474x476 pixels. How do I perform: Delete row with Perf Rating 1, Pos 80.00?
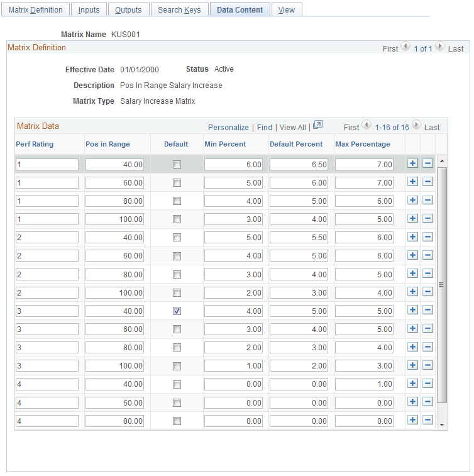coord(427,200)
